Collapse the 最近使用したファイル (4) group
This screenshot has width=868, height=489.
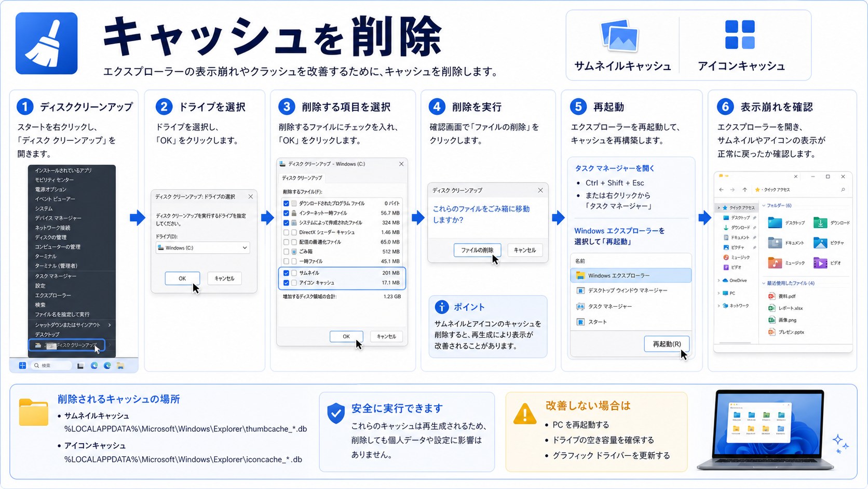pos(764,283)
